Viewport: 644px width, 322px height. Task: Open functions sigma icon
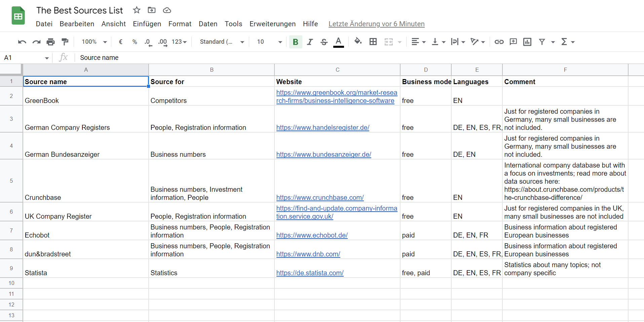click(x=564, y=42)
